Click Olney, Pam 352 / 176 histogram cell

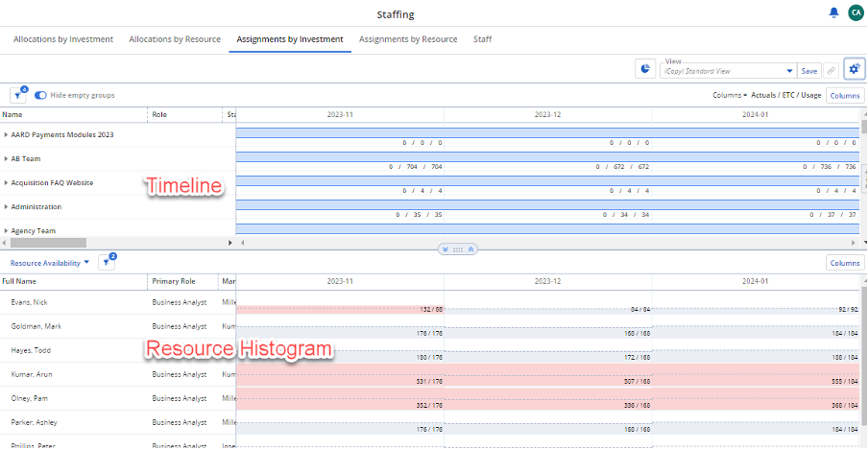click(x=428, y=405)
